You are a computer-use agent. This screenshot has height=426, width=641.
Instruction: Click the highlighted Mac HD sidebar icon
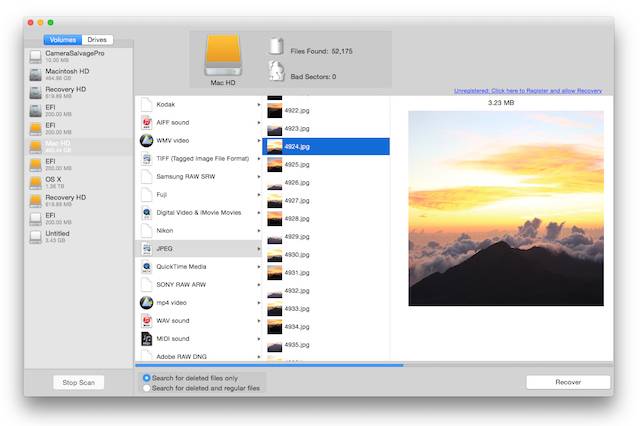click(x=36, y=146)
